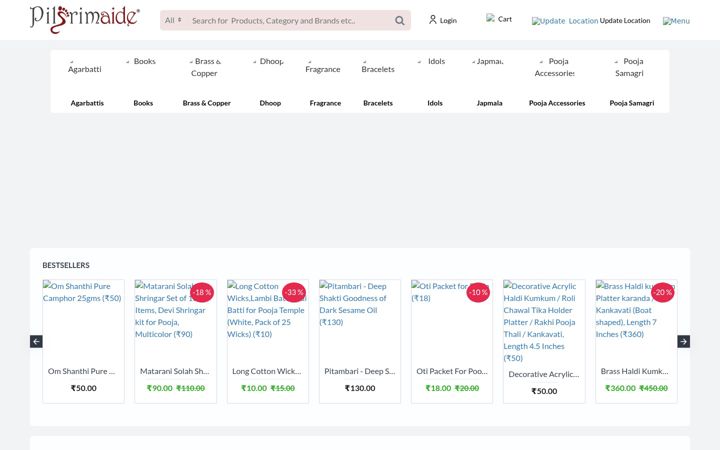Select the Bracelets category image
Image resolution: width=720 pixels, height=450 pixels.
[378, 67]
